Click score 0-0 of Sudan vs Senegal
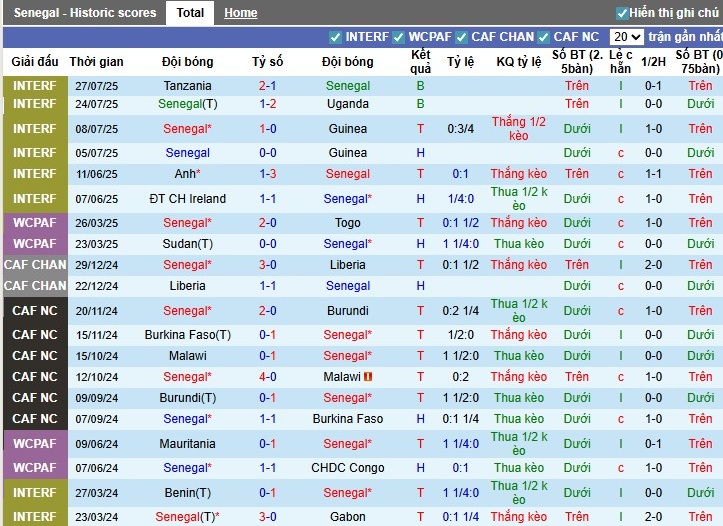 tap(267, 244)
